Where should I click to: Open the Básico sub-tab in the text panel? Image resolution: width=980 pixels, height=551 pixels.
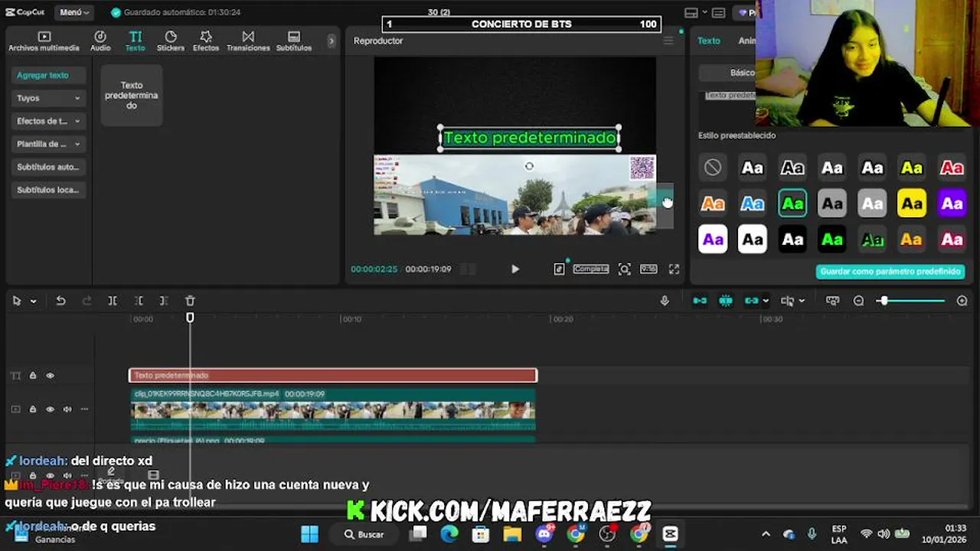pos(742,73)
